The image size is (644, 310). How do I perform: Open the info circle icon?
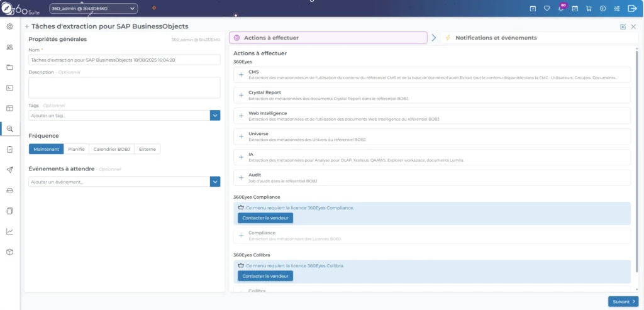coord(602,9)
